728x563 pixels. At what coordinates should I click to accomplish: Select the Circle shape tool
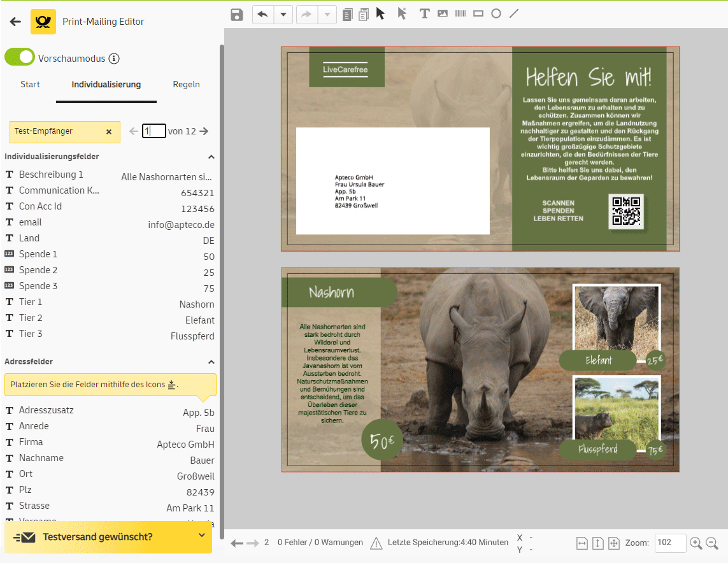(x=496, y=13)
